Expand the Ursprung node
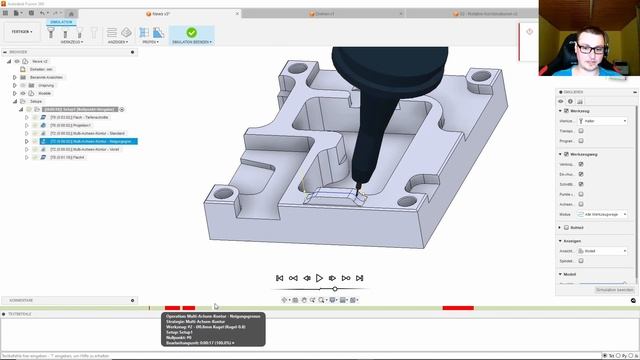Viewport: 640px width, 360px height. 15,85
